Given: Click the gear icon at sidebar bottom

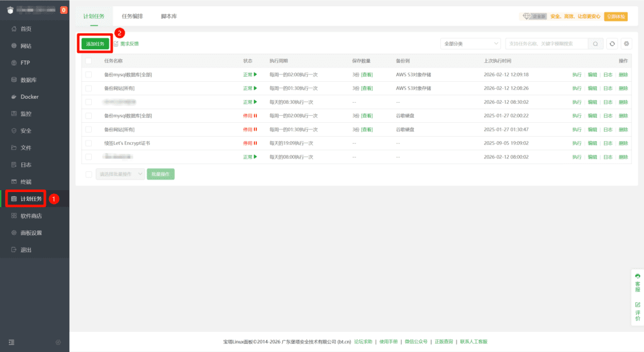Looking at the screenshot, I should click(x=58, y=342).
